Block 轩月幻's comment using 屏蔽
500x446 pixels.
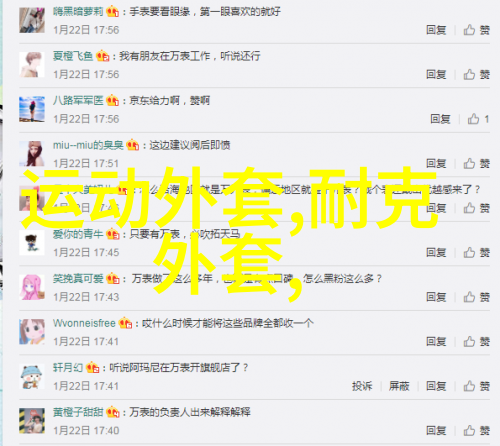coord(399,386)
